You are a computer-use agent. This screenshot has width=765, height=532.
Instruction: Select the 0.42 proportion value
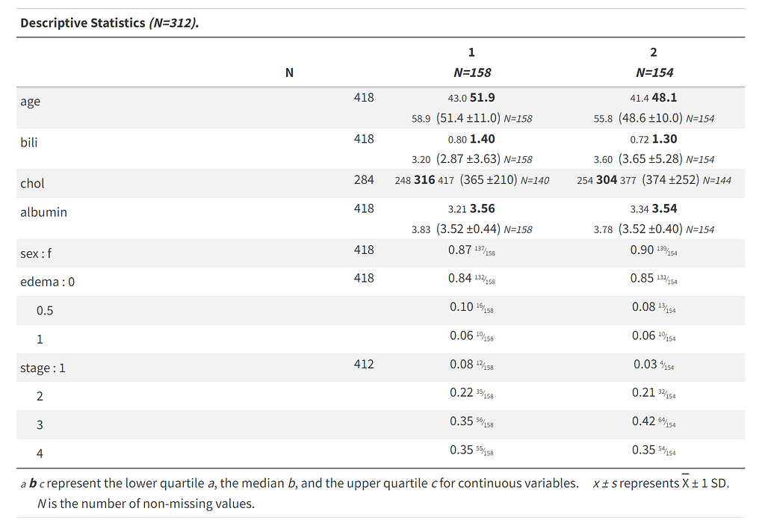point(642,421)
